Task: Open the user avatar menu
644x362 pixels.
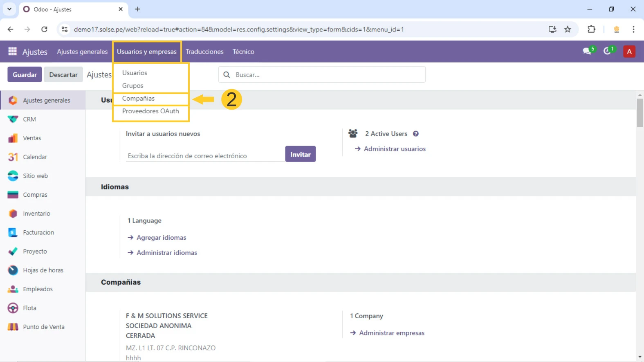Action: tap(629, 52)
